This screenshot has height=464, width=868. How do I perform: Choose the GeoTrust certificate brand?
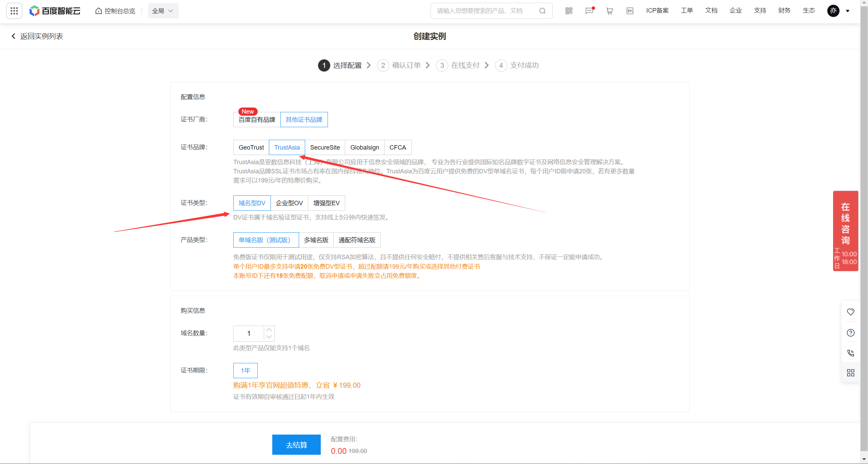(x=251, y=148)
